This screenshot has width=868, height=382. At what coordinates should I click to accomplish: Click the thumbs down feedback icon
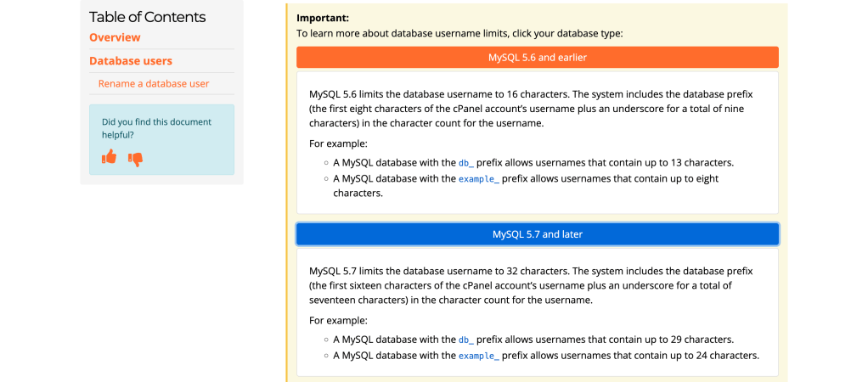pyautogui.click(x=135, y=158)
